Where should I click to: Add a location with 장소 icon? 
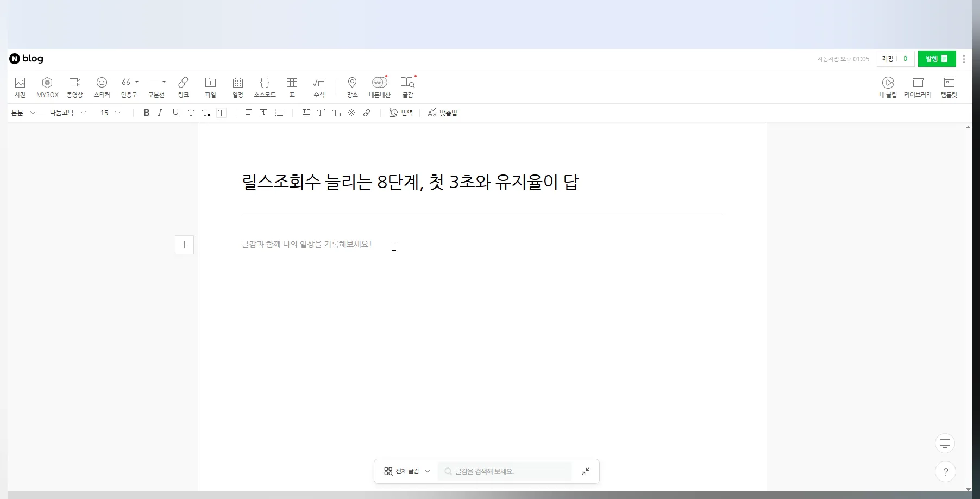coord(352,87)
